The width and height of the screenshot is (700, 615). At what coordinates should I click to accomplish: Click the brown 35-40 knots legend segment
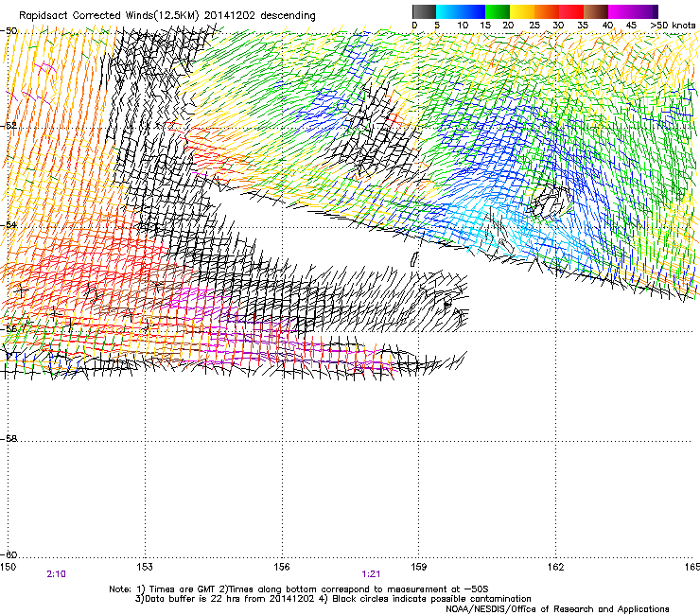(596, 11)
